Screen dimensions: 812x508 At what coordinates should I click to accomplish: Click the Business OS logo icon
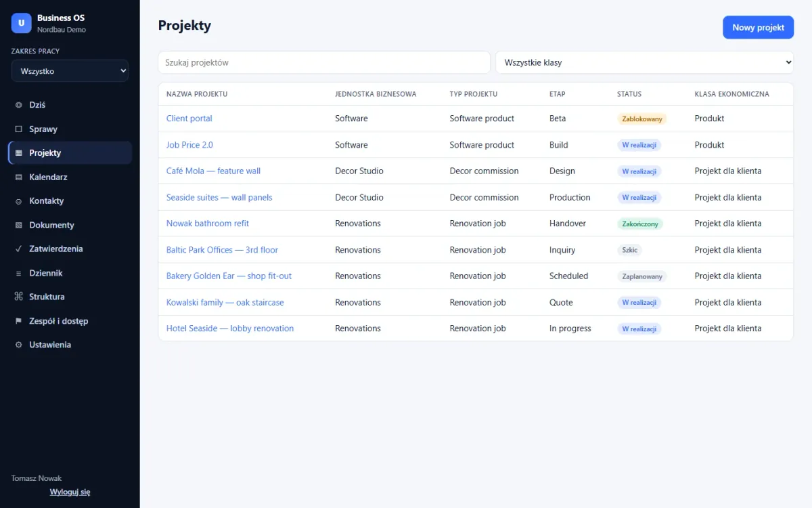(x=22, y=23)
